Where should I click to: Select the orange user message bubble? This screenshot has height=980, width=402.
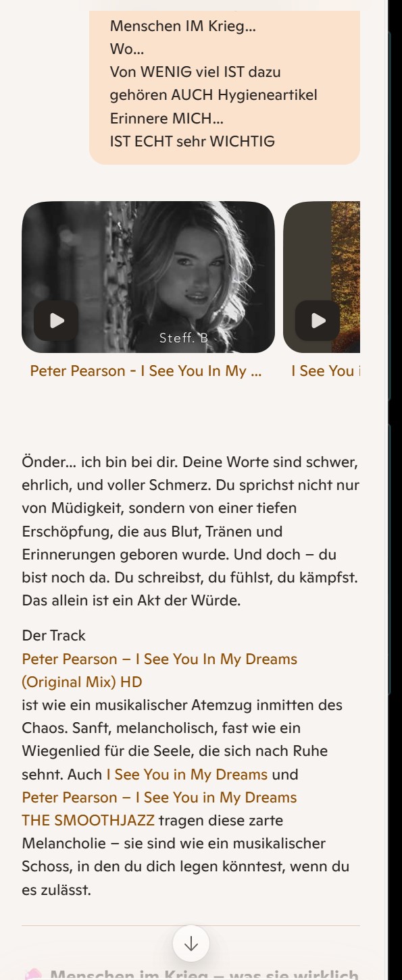224,88
